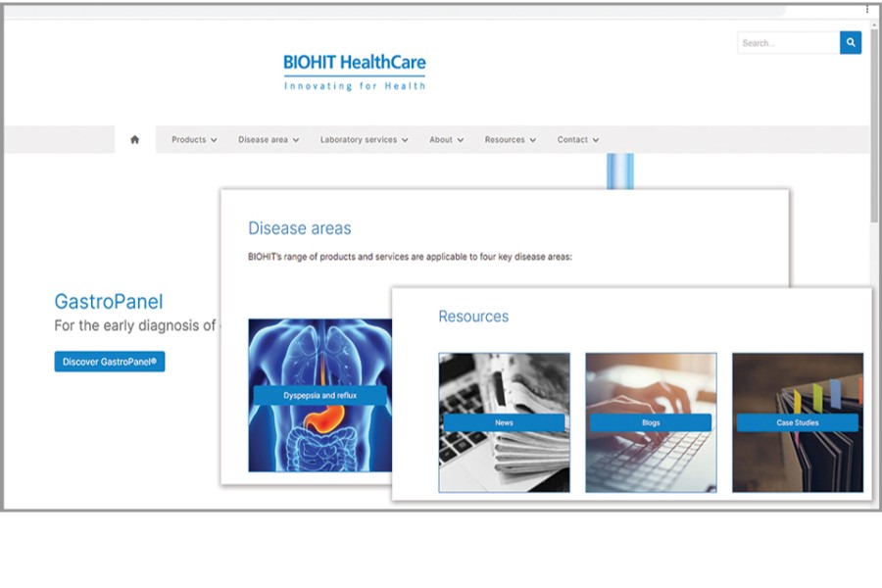Viewport: 882px width, 588px height.
Task: Open the Products menu
Action: [x=194, y=139]
